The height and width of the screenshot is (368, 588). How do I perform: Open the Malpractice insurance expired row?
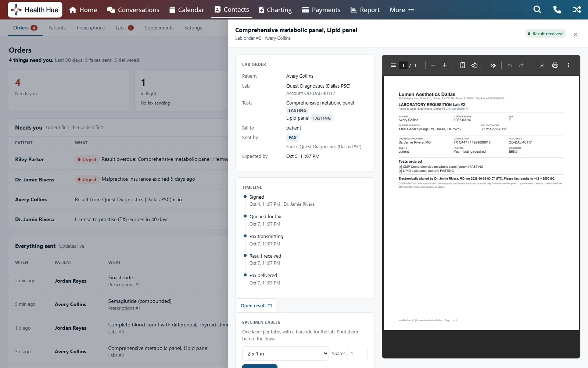tap(119, 179)
